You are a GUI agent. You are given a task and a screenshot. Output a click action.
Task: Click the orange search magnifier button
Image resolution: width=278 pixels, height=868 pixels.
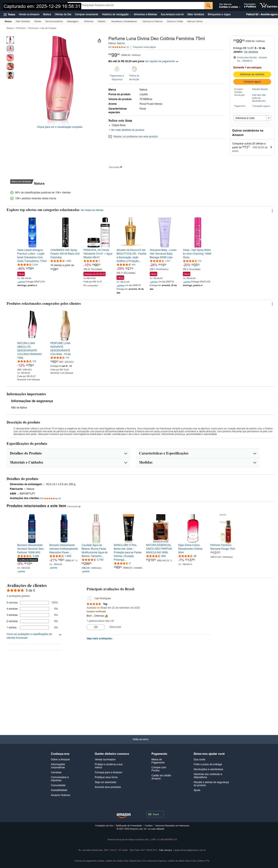209,5
